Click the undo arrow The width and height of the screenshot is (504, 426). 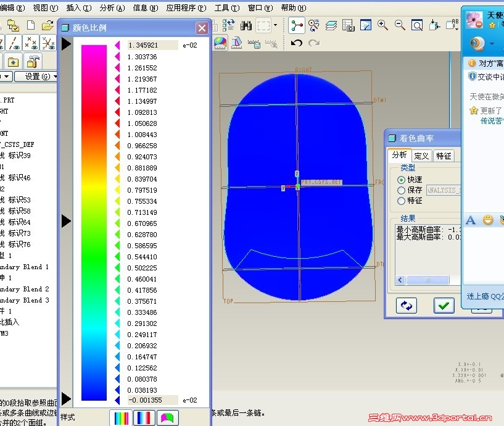pyautogui.click(x=296, y=43)
